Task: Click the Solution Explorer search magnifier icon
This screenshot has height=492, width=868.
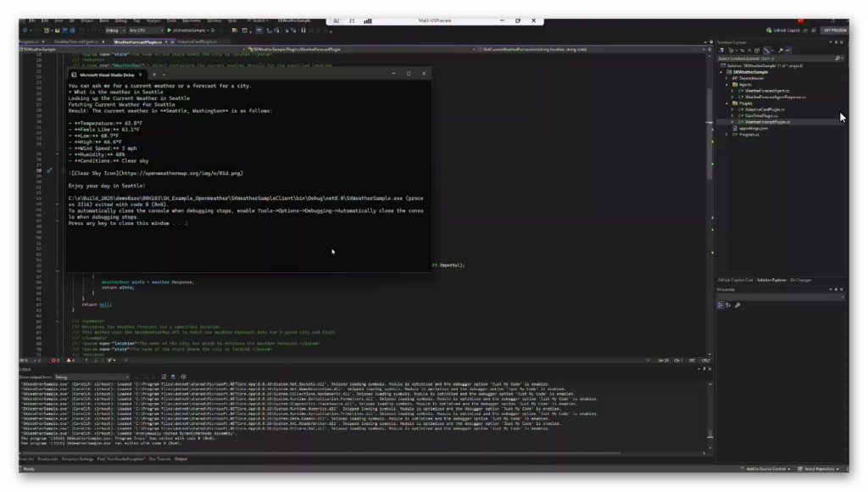Action: click(x=837, y=59)
